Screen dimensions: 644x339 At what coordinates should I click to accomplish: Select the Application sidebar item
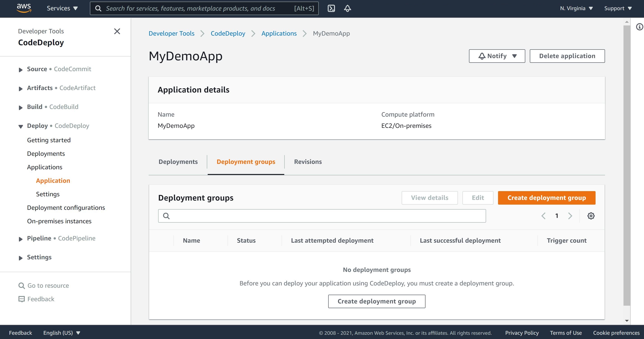point(53,181)
